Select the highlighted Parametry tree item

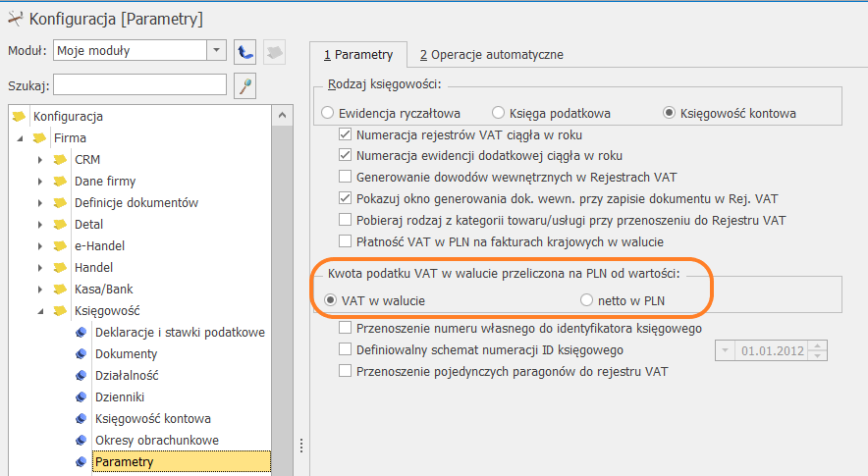[182, 461]
